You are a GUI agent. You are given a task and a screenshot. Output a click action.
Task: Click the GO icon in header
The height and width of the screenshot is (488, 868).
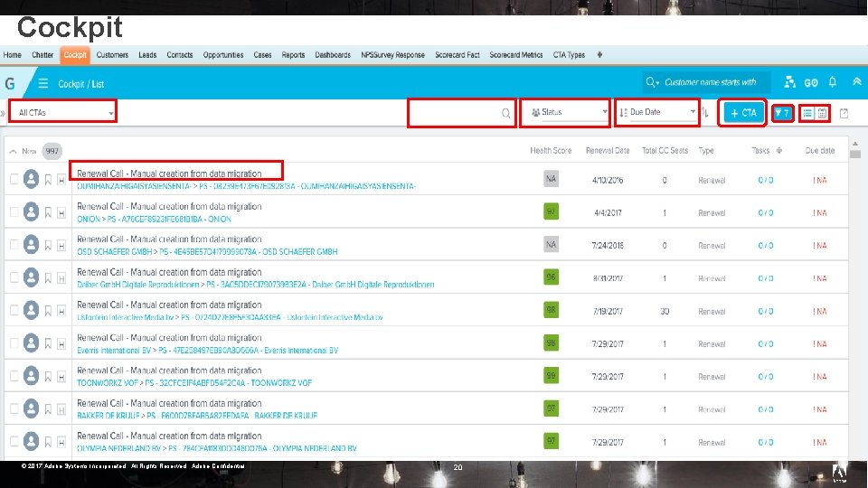click(x=811, y=82)
